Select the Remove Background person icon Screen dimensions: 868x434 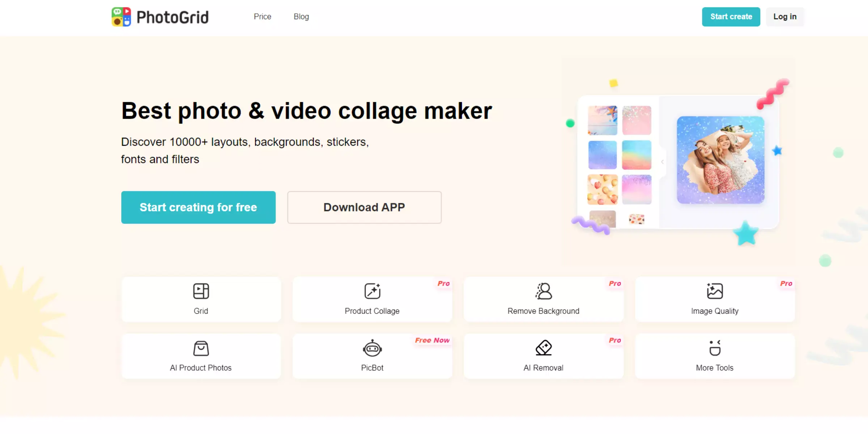(x=544, y=291)
